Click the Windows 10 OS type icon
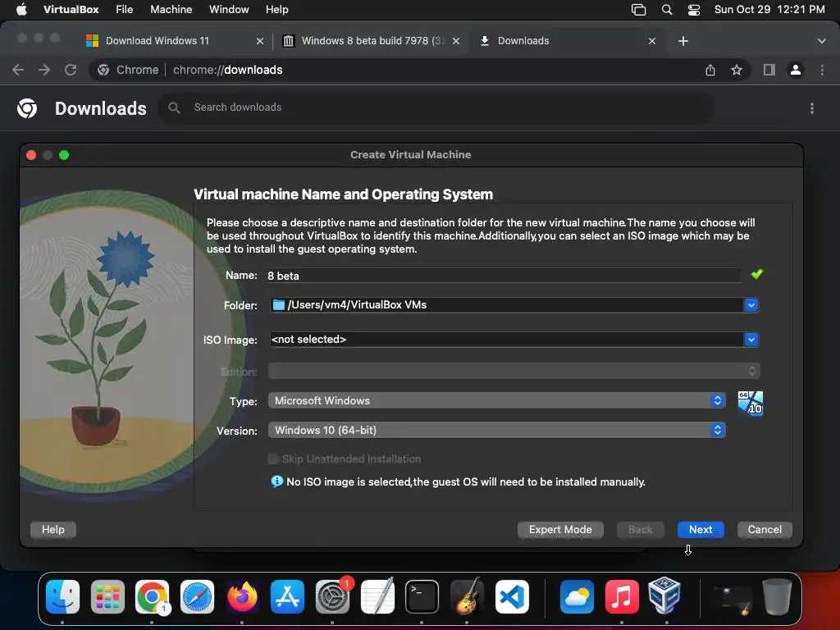This screenshot has width=840, height=630. 750,403
